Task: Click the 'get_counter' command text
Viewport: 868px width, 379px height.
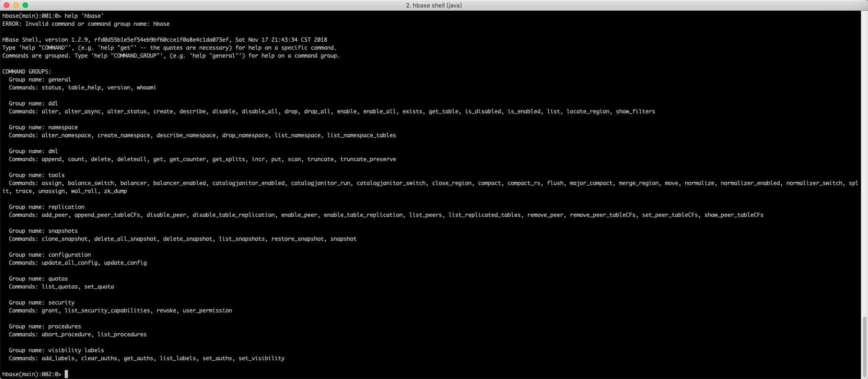Action: (x=187, y=159)
